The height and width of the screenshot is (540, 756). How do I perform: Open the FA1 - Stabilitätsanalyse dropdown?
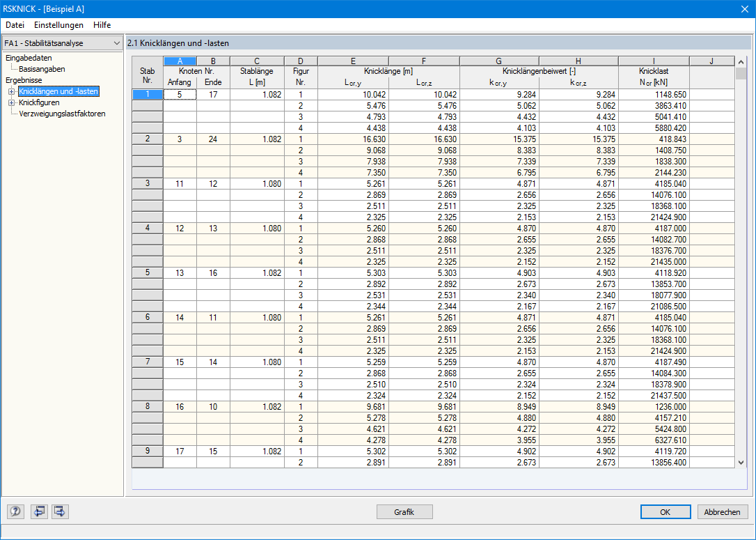62,43
